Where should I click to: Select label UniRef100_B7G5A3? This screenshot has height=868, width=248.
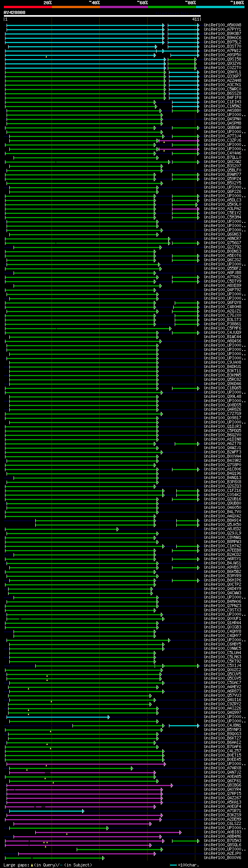tap(222, 840)
